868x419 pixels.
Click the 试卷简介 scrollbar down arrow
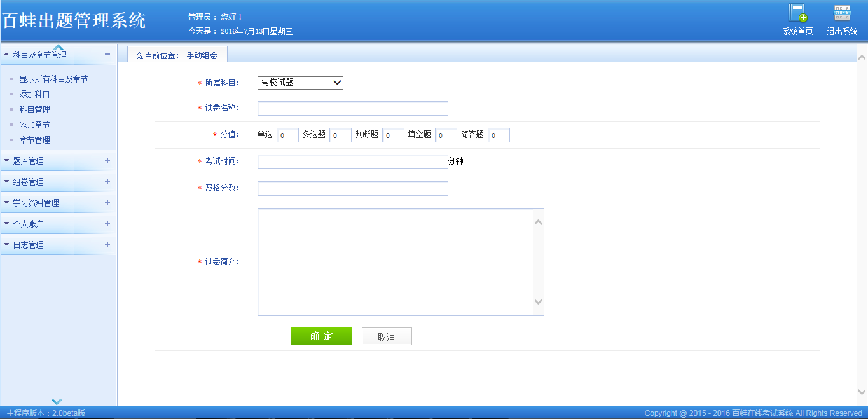[538, 302]
